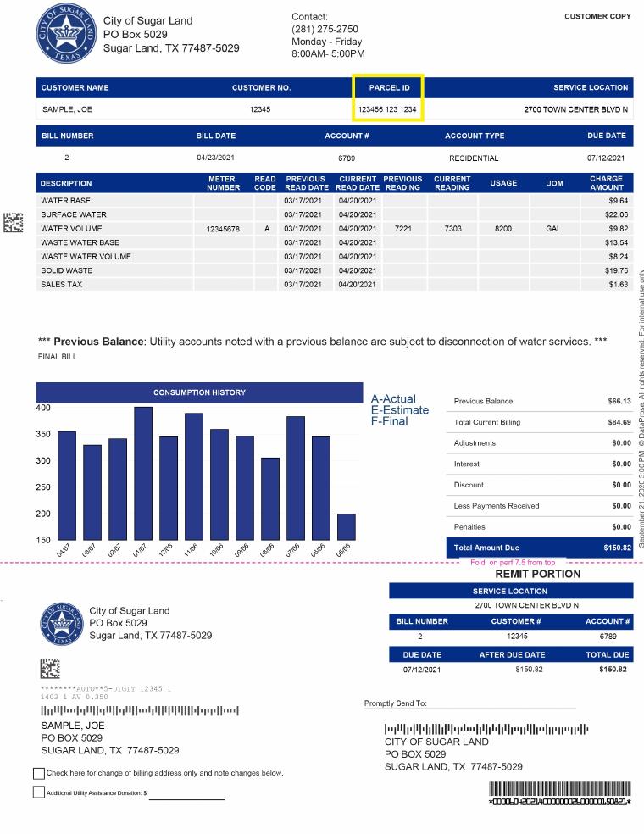Screen dimensions: 644x834
Task: Click due date 07/12/2021 in top table
Action: [606, 158]
